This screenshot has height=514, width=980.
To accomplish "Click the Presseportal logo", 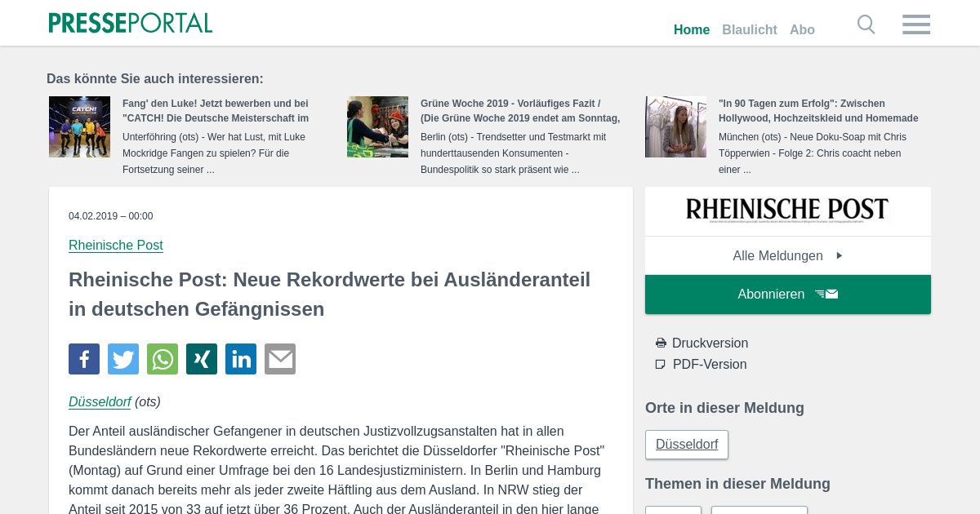I will [131, 23].
